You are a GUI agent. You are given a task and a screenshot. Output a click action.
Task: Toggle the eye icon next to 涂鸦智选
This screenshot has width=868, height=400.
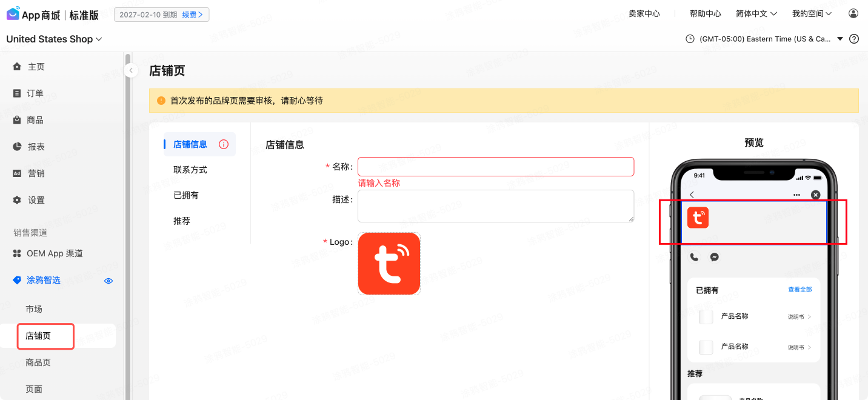(109, 281)
